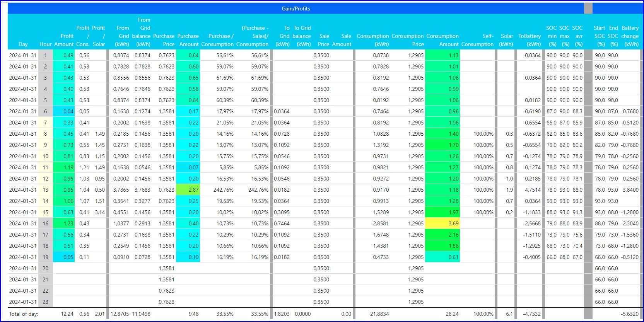The height and width of the screenshot is (322, 644).
Task: Click the total battery change -5,6320
Action: coord(629,314)
